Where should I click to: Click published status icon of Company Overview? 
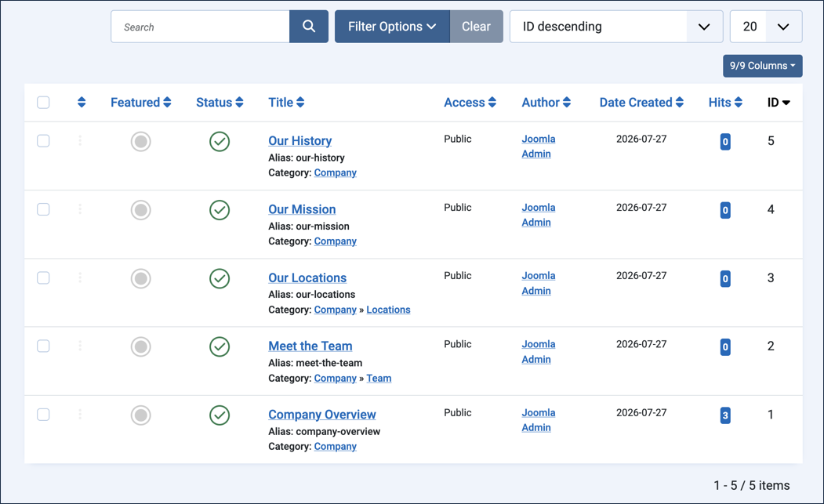220,415
